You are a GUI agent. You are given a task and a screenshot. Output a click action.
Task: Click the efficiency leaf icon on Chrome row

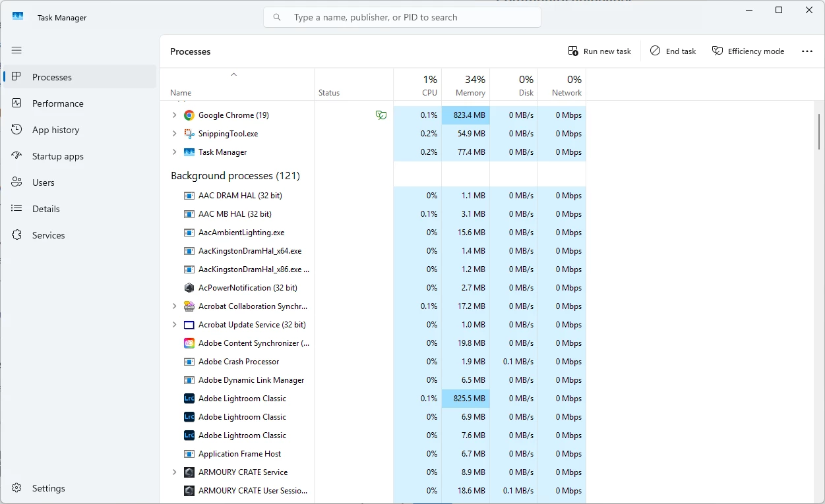(x=381, y=115)
